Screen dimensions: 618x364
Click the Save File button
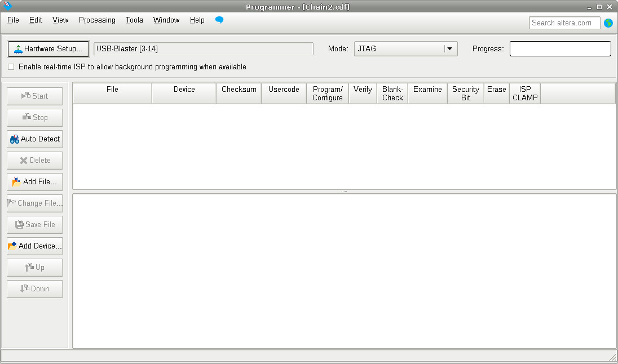point(35,225)
